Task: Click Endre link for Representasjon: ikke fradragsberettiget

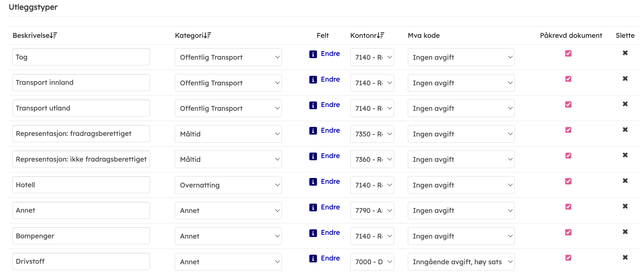Action: [330, 156]
